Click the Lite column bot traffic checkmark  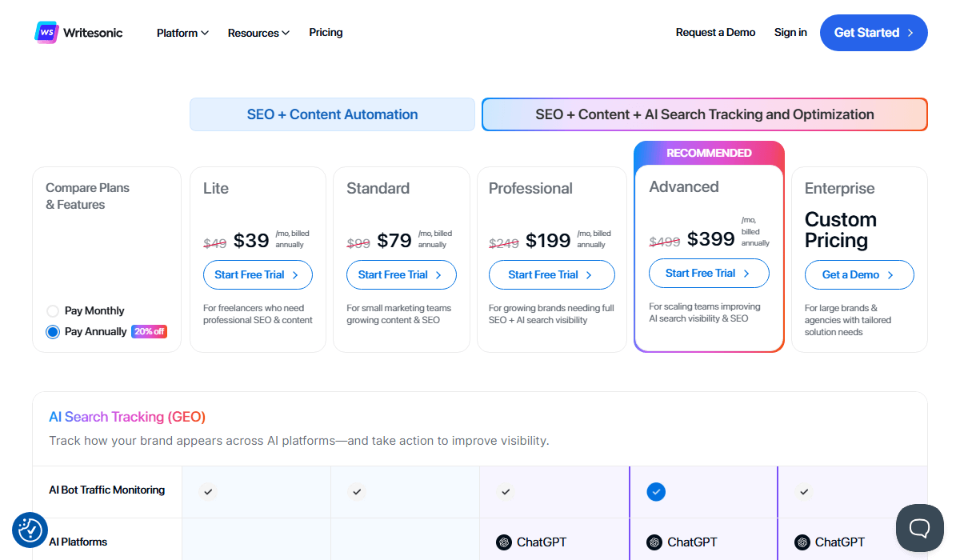tap(208, 491)
